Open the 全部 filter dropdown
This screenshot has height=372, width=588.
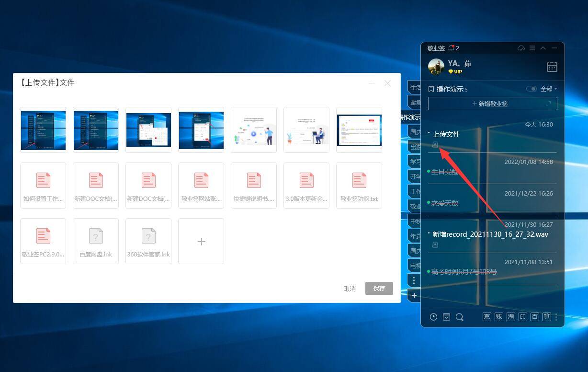[x=549, y=89]
